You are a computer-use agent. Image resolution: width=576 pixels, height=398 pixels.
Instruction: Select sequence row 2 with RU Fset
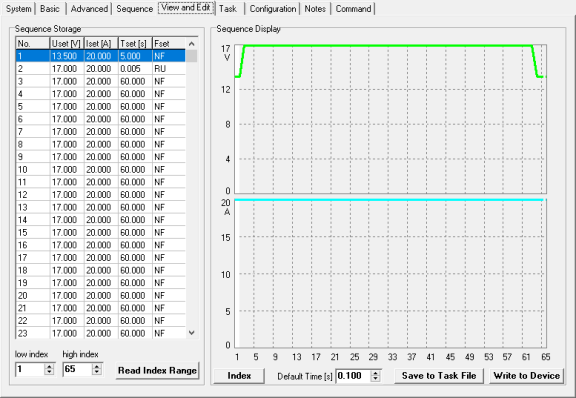click(101, 69)
